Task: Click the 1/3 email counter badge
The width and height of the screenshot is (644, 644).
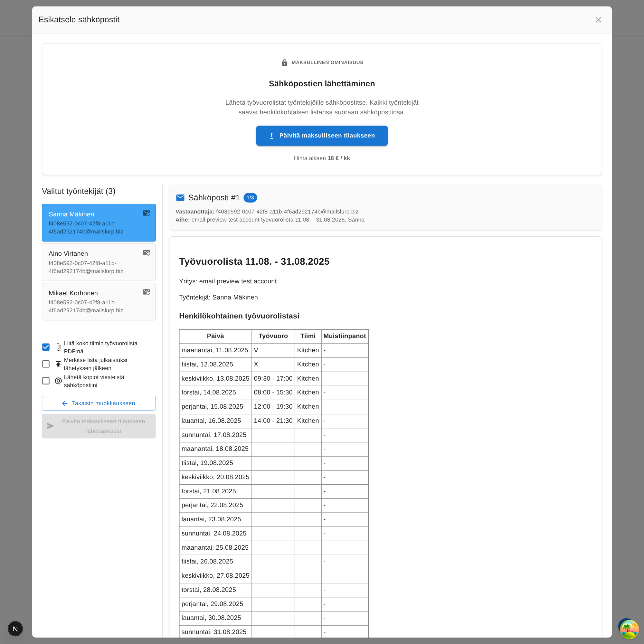Action: [x=250, y=198]
